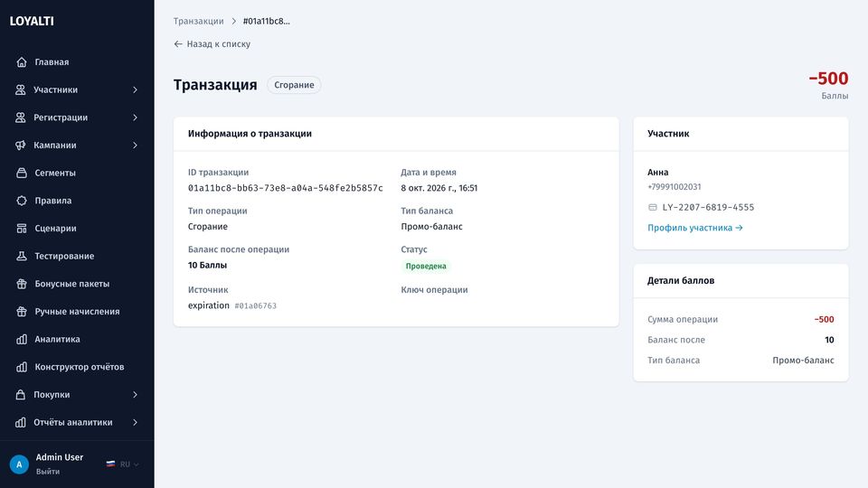Viewport: 868px width, 488px height.
Task: Open Правила in the sidebar
Action: [77, 201]
